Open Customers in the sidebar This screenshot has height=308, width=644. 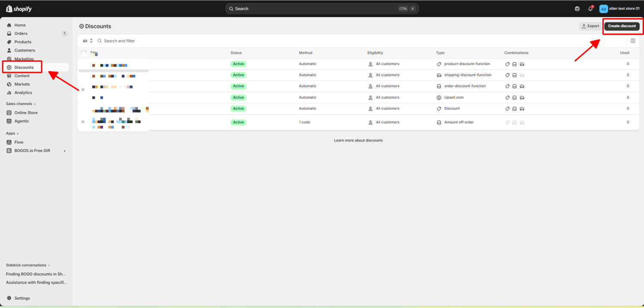pyautogui.click(x=24, y=50)
